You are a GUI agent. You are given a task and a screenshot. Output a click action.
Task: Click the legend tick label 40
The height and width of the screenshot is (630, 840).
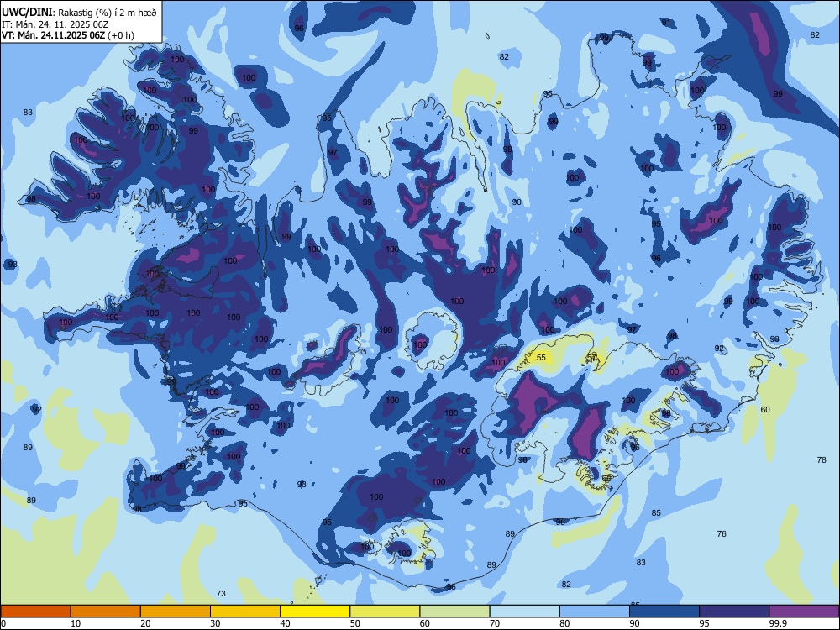coord(285,623)
